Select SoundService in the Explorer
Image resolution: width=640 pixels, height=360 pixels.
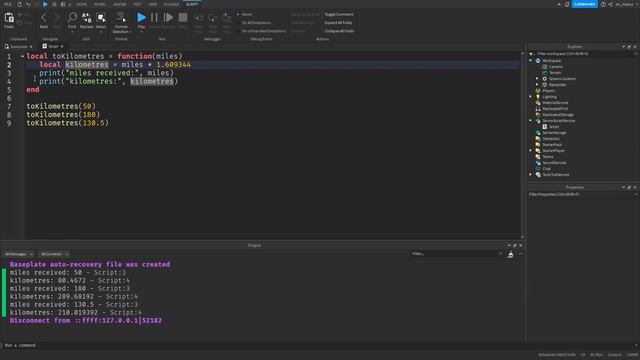click(x=554, y=163)
